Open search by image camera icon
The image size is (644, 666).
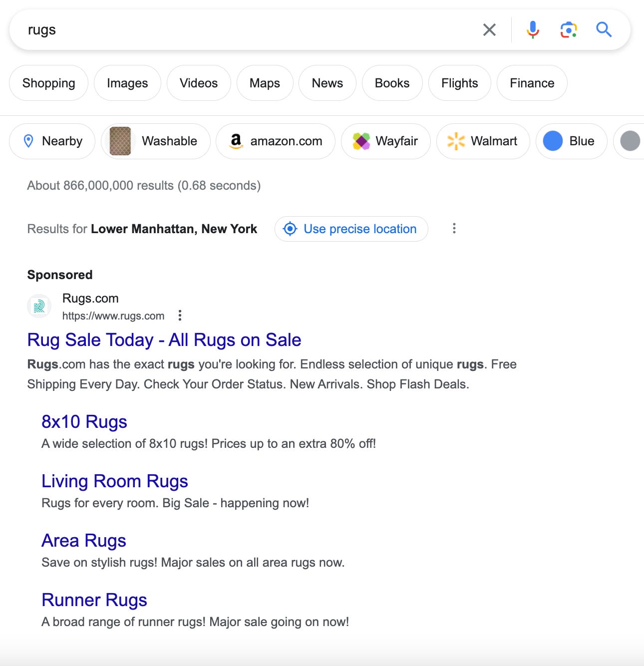coord(569,30)
